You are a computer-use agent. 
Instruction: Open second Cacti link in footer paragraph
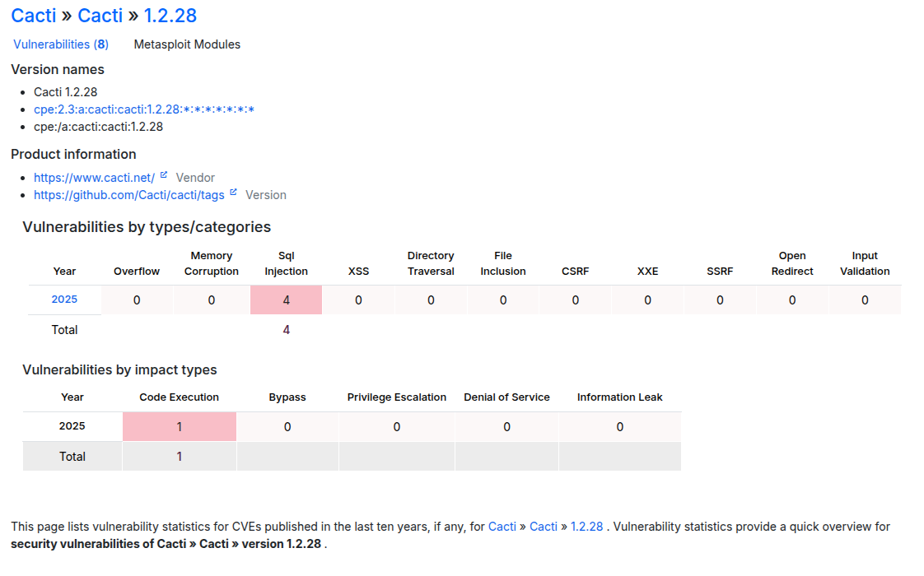pos(544,527)
